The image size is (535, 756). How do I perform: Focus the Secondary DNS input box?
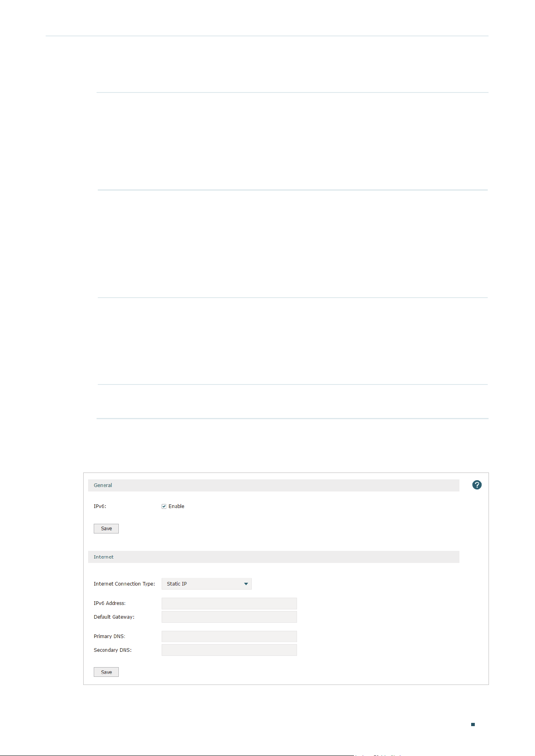click(x=229, y=650)
